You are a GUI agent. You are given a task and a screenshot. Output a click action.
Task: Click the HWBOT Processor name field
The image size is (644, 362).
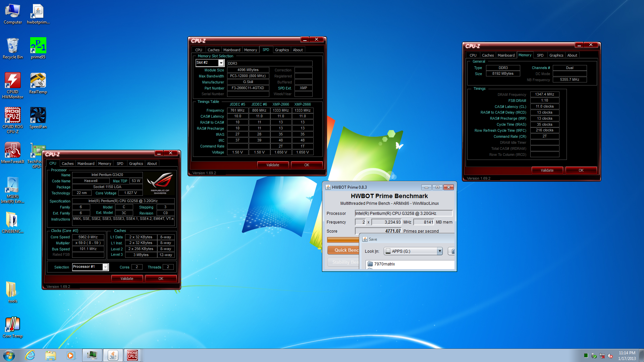click(404, 213)
